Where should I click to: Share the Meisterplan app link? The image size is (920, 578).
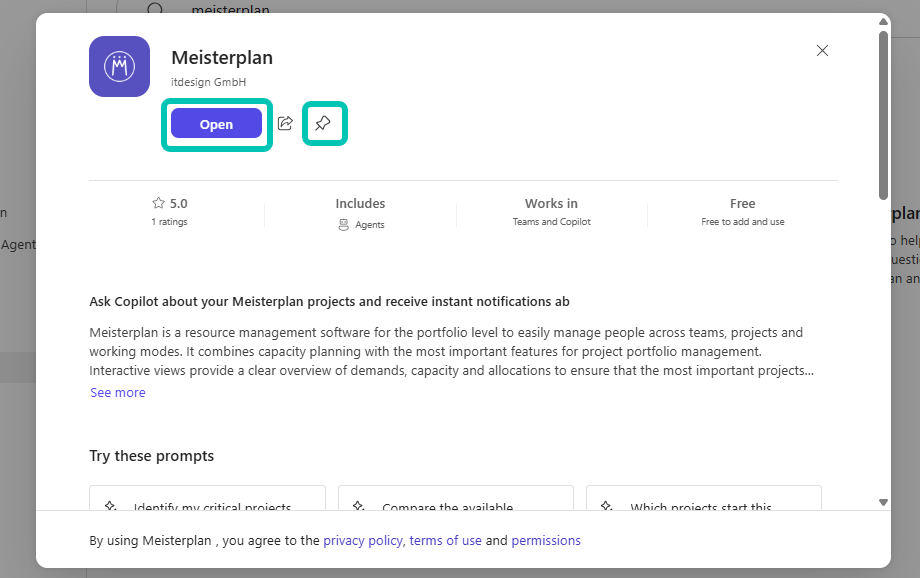click(x=285, y=123)
